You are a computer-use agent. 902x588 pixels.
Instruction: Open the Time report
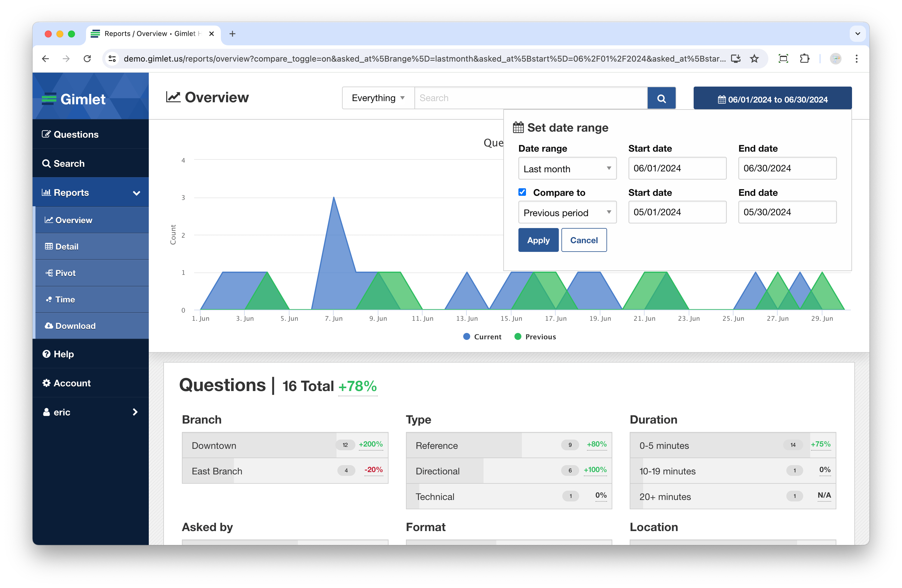(92, 299)
